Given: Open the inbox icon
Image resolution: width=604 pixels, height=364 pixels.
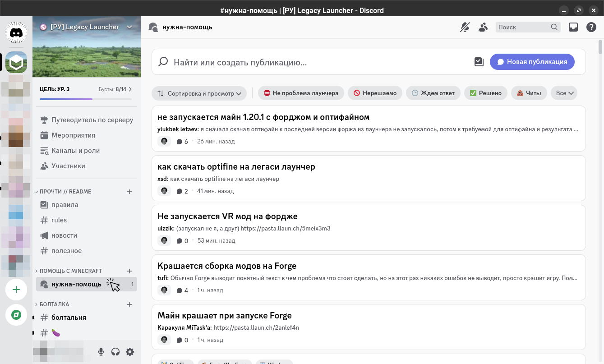Looking at the screenshot, I should pyautogui.click(x=573, y=27).
